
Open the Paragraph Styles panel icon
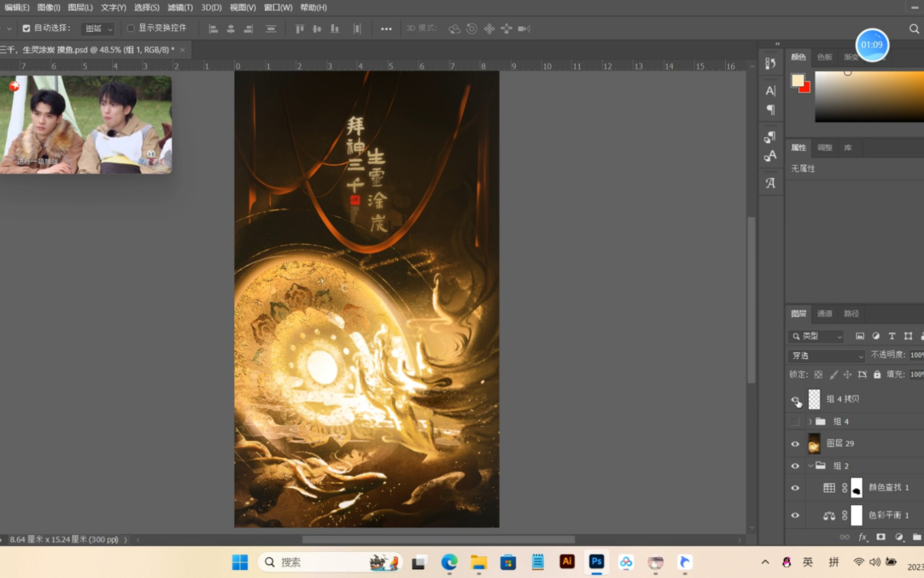coord(770,137)
